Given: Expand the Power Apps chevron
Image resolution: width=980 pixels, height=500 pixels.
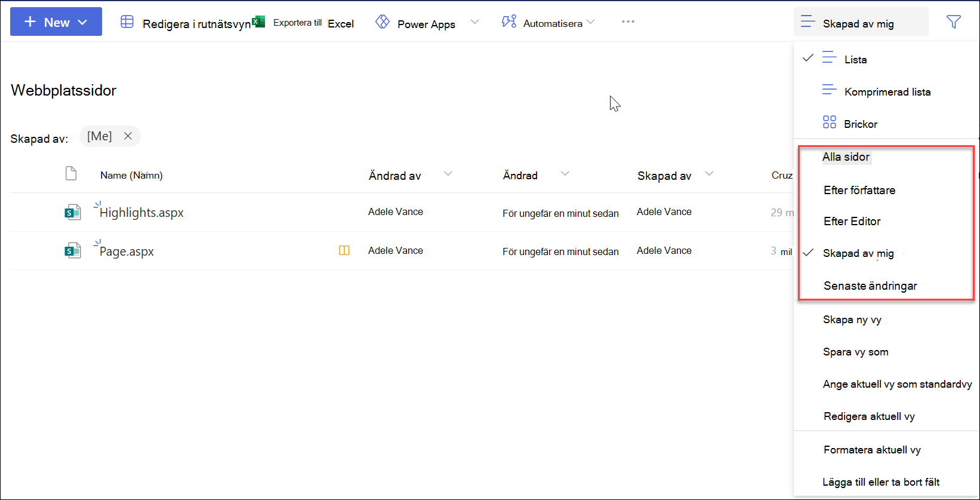Looking at the screenshot, I should click(x=474, y=22).
